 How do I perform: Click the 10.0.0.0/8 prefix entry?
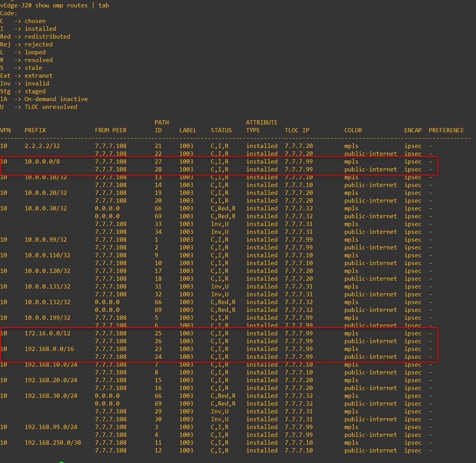[42, 162]
